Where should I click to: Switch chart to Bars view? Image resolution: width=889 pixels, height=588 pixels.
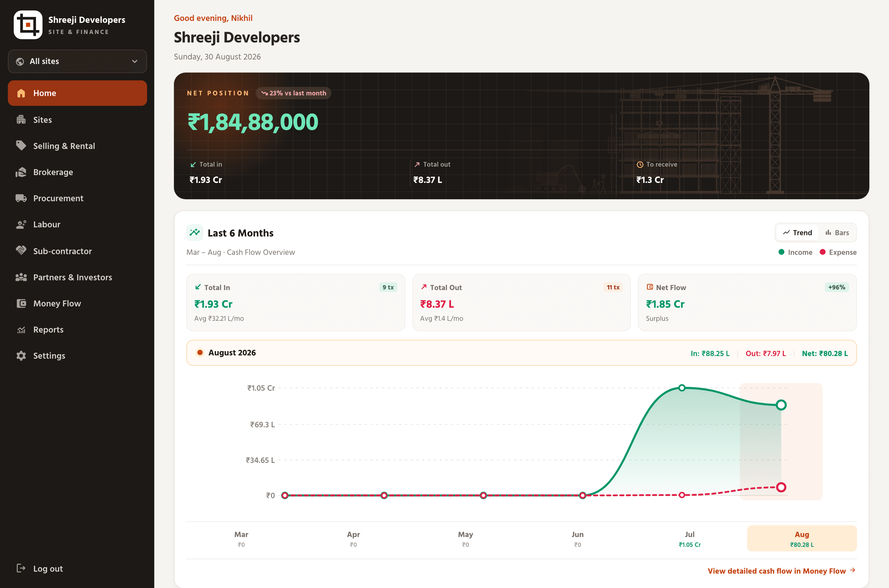pos(837,233)
